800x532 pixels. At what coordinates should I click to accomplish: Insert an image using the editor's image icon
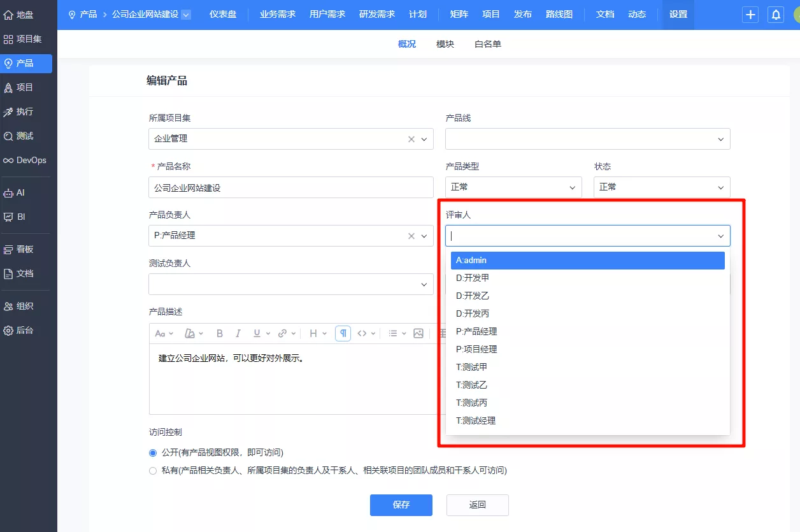[418, 333]
